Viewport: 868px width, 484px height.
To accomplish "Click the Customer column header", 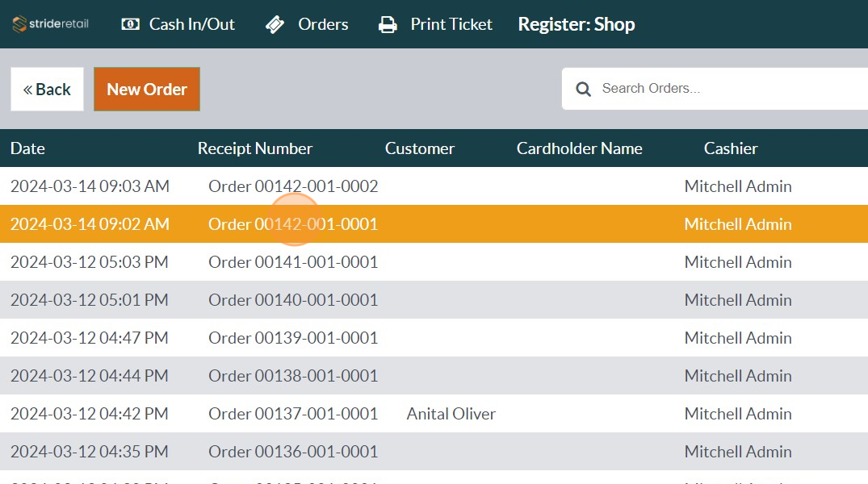I will click(420, 148).
